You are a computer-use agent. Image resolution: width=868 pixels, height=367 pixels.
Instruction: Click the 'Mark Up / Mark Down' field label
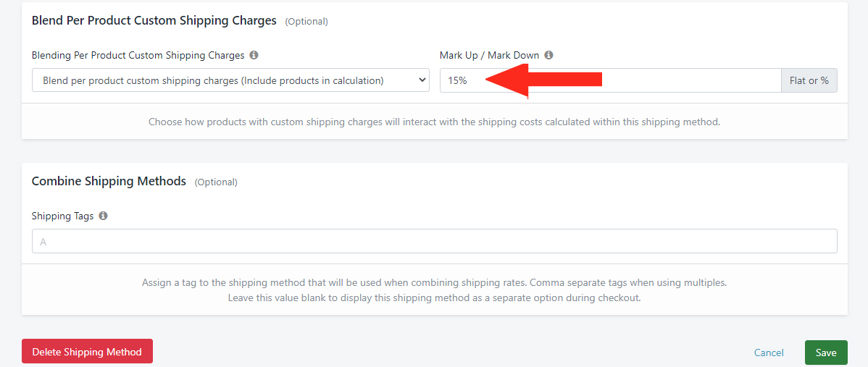coord(489,55)
